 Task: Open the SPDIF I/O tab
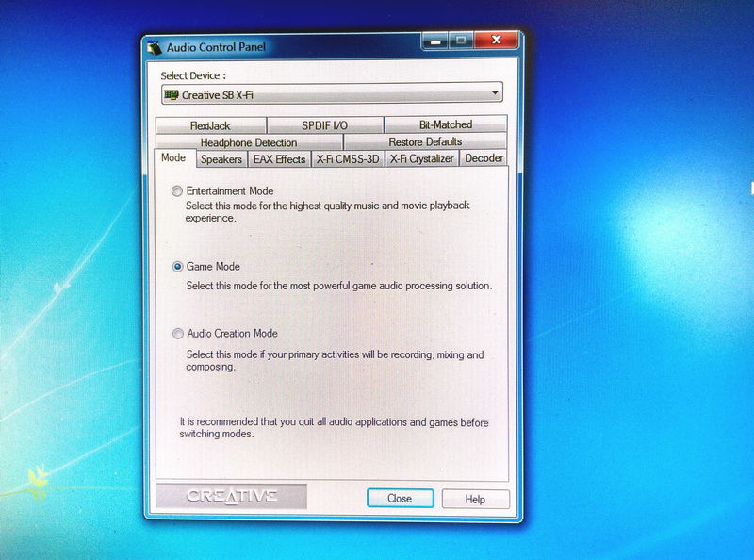coord(324,125)
